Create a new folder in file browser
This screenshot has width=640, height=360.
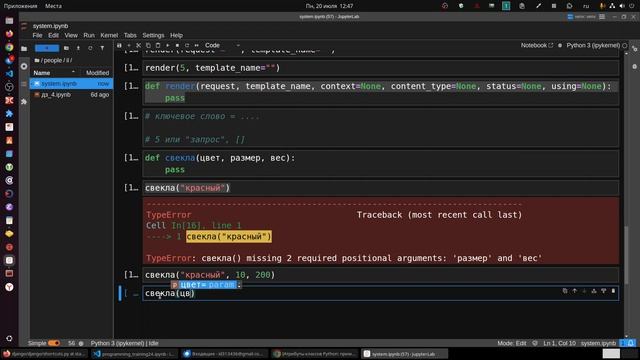(67, 48)
